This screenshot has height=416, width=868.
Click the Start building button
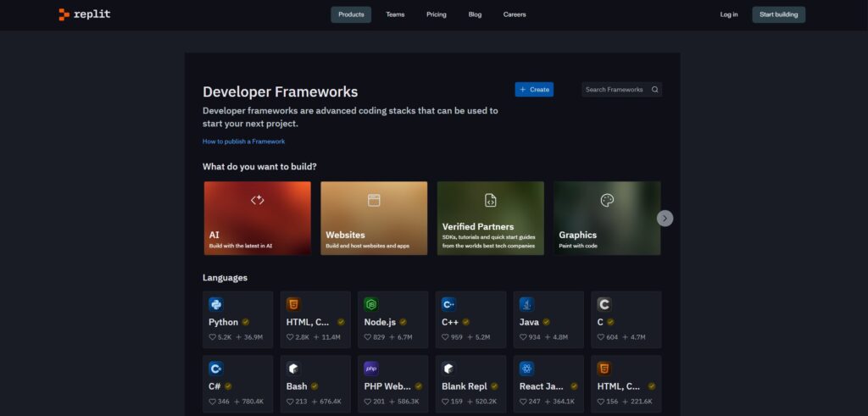coord(778,14)
